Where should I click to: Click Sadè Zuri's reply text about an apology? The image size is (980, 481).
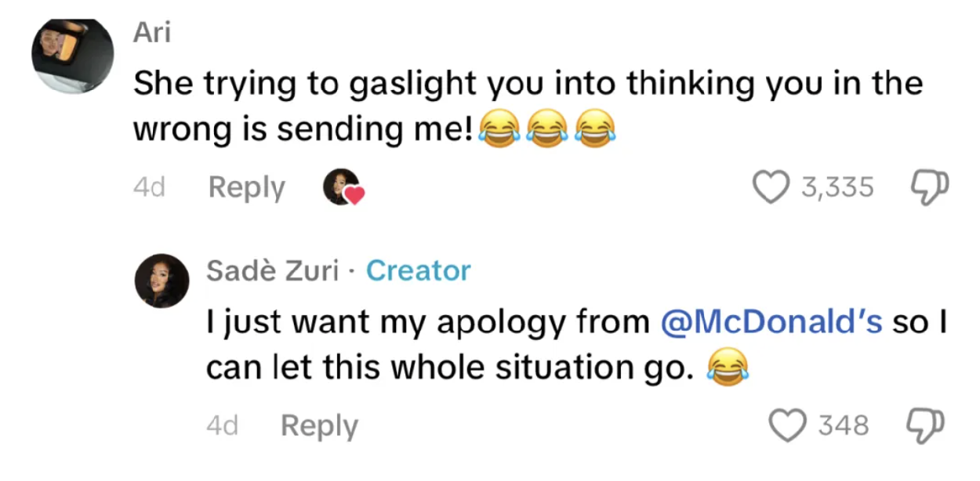point(431,322)
